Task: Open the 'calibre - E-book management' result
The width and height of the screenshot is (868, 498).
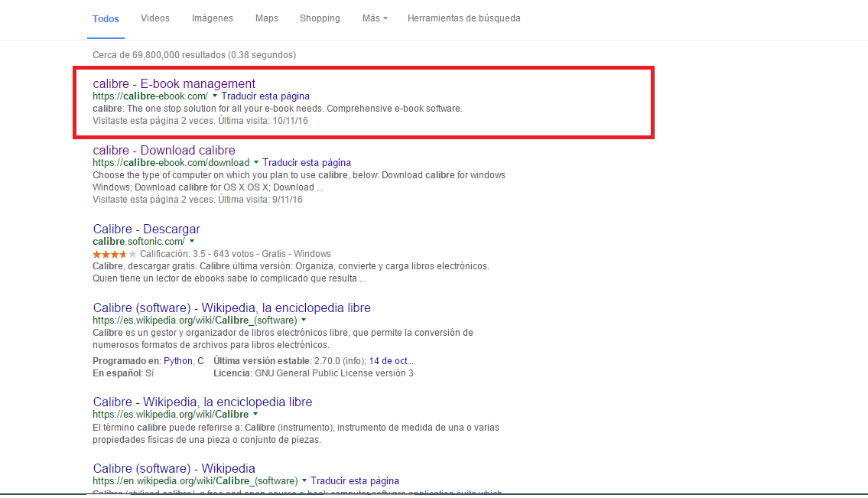Action: pyautogui.click(x=174, y=83)
